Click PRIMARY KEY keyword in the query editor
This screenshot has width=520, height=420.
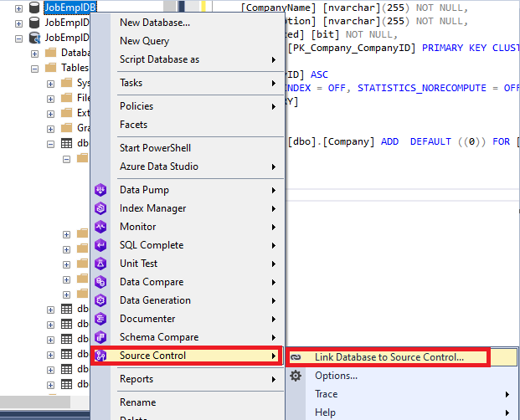pyautogui.click(x=454, y=48)
